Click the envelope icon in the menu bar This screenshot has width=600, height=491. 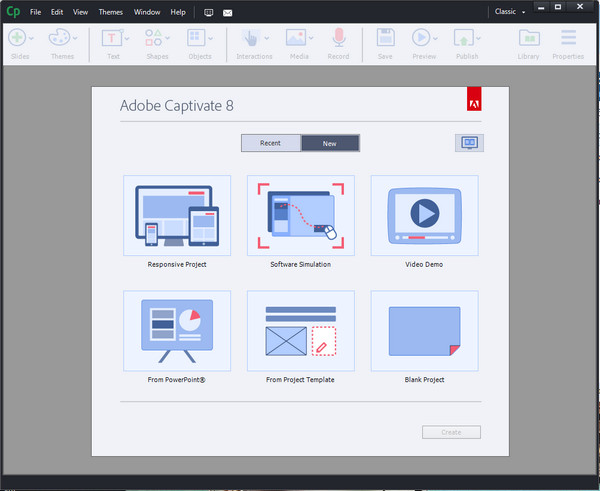(228, 13)
